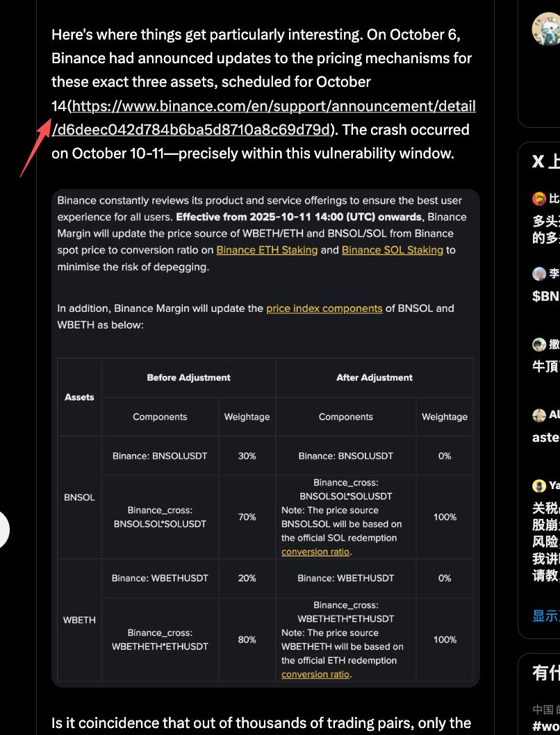Click the avatar beside the 撒 username
The height and width of the screenshot is (735, 560).
(539, 345)
